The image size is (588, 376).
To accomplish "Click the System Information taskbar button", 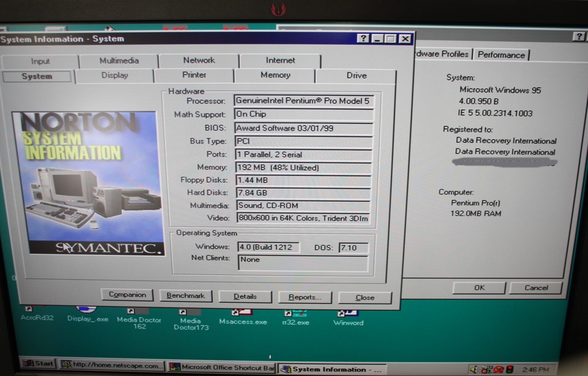I will [x=333, y=370].
